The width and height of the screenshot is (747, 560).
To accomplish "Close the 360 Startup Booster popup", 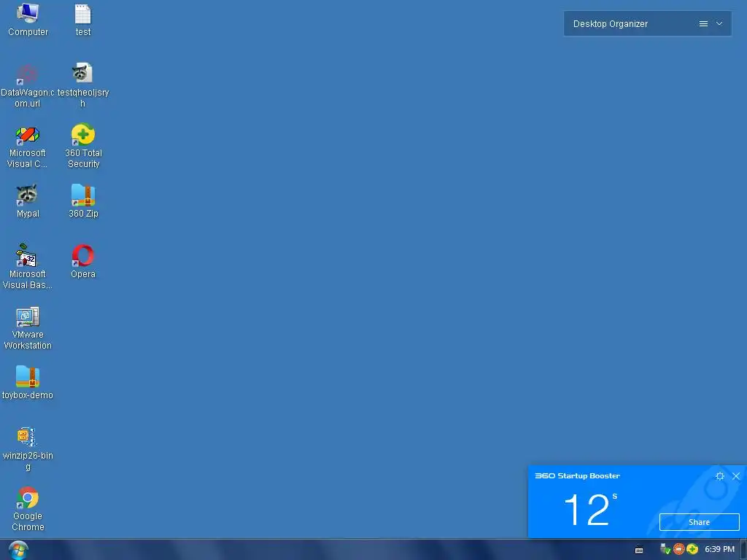I will tap(736, 476).
